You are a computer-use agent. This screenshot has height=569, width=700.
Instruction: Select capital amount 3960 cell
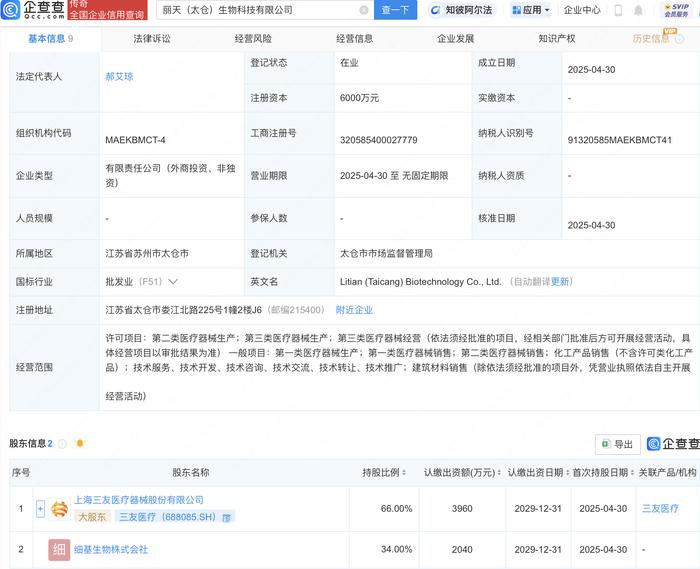(462, 508)
